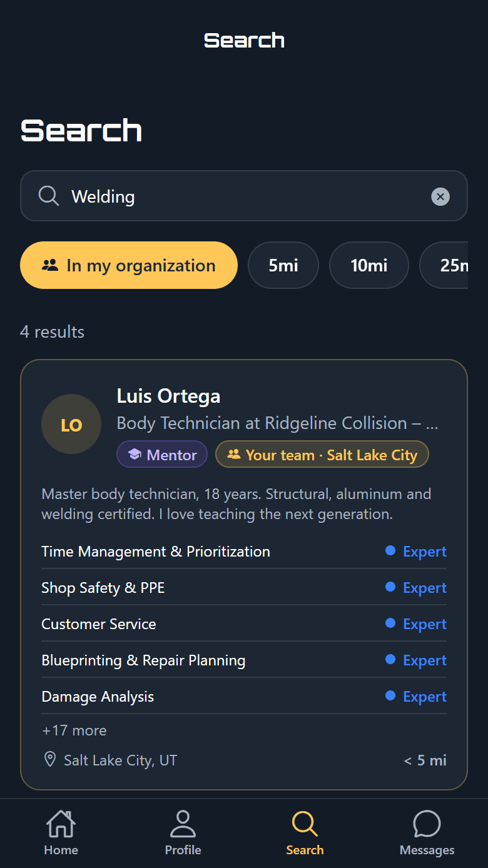Viewport: 488px width, 868px height.
Task: Select the Damage Analysis skill row
Action: click(244, 696)
